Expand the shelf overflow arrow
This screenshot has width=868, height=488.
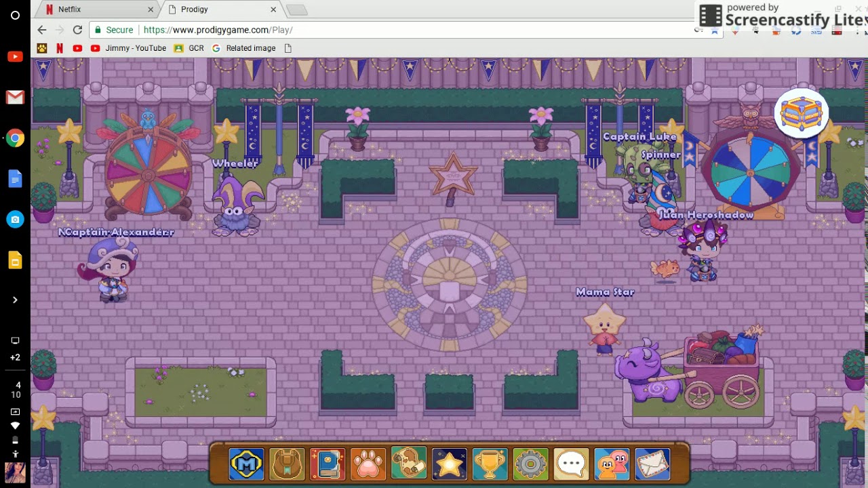15,300
